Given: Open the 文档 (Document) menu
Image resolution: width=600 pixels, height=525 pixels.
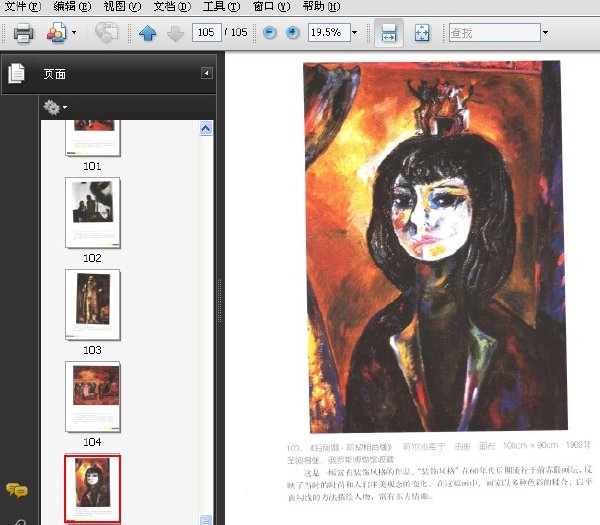Looking at the screenshot, I should (172, 7).
